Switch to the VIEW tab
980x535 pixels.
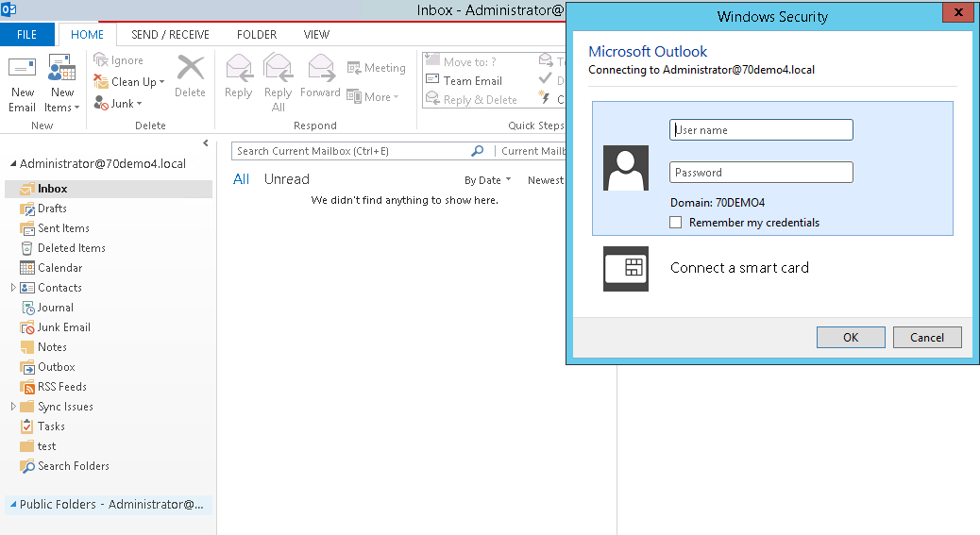coord(316,34)
